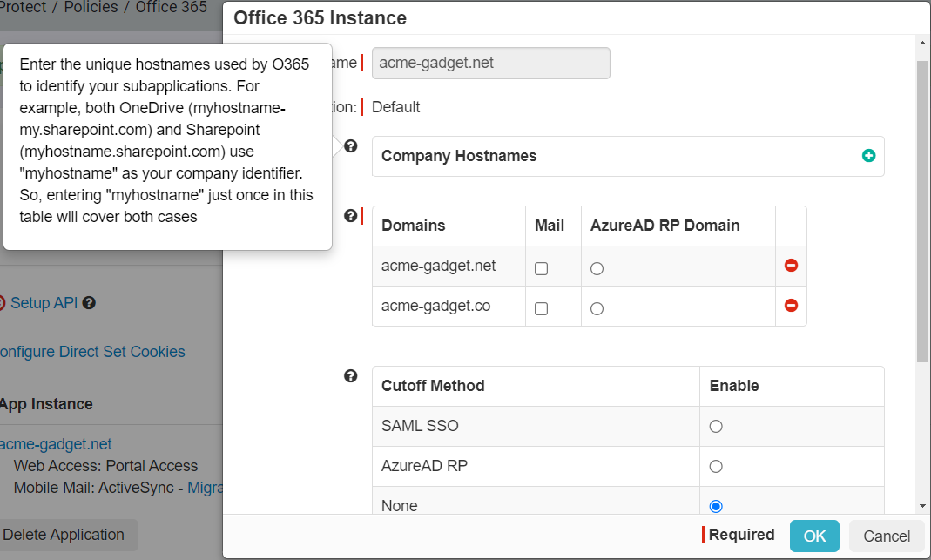Enable SAML SSO cutoff method
Viewport: 931px width, 560px height.
[x=716, y=427]
